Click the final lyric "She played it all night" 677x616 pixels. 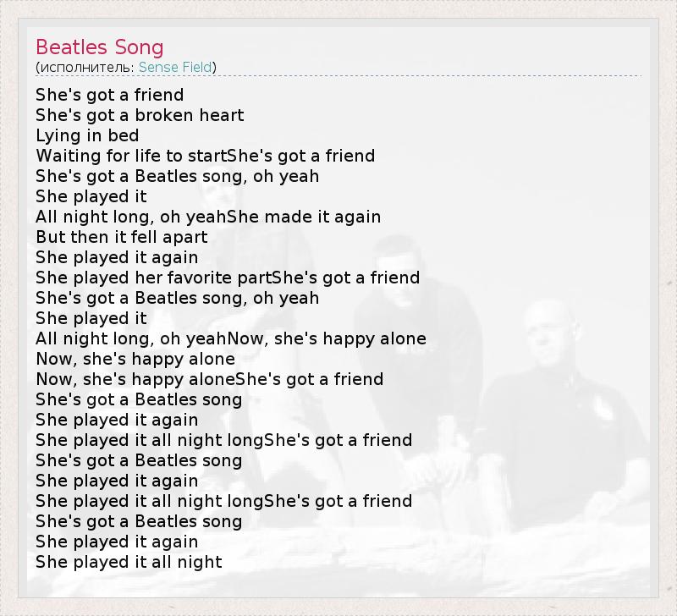129,562
